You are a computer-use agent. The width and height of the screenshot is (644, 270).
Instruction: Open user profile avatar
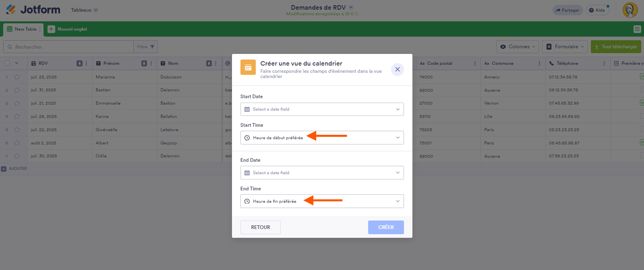(630, 10)
